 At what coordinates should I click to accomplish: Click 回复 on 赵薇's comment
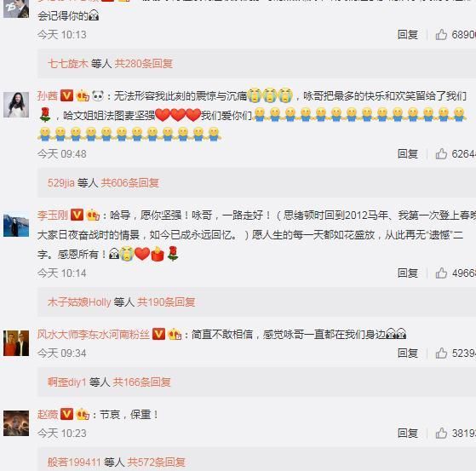tap(408, 433)
